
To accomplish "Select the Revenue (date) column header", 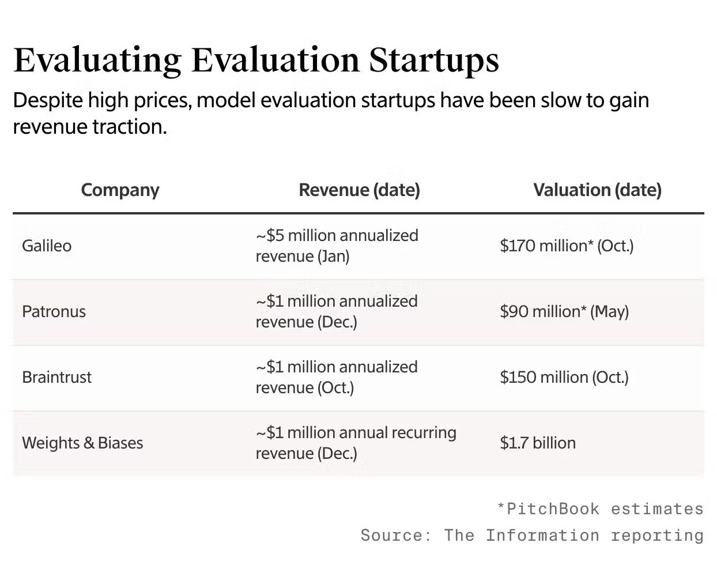I will pos(359,190).
